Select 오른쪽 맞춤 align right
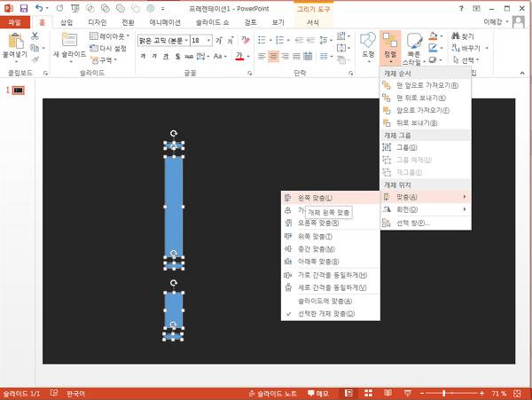The width and height of the screenshot is (532, 400). pyautogui.click(x=331, y=223)
